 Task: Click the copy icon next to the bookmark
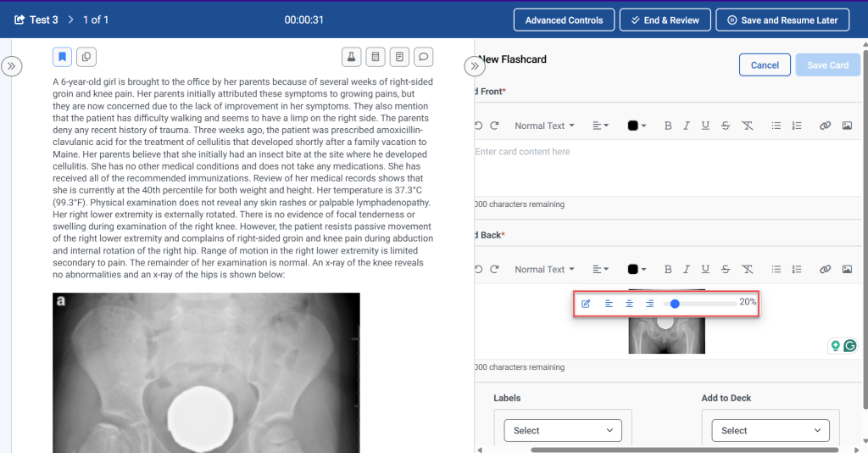(x=86, y=57)
